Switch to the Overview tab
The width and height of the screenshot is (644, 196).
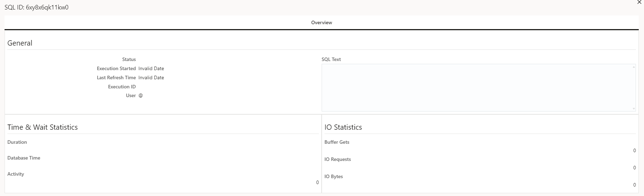321,22
